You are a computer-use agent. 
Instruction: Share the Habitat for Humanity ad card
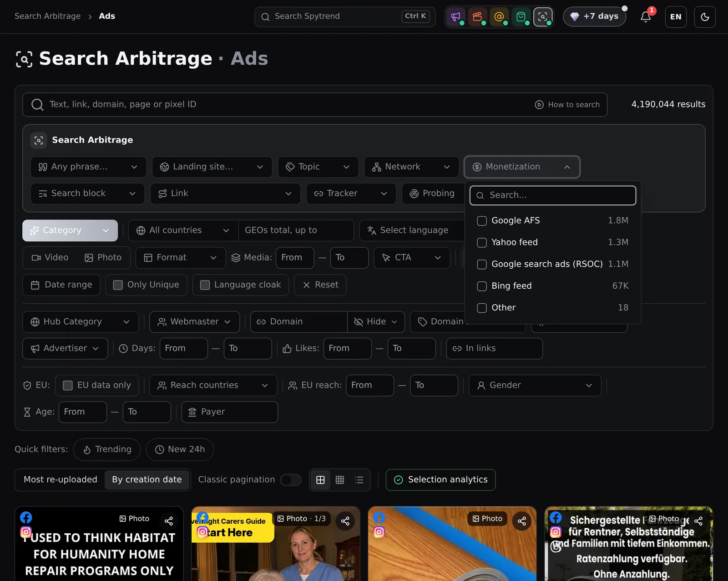(x=169, y=521)
